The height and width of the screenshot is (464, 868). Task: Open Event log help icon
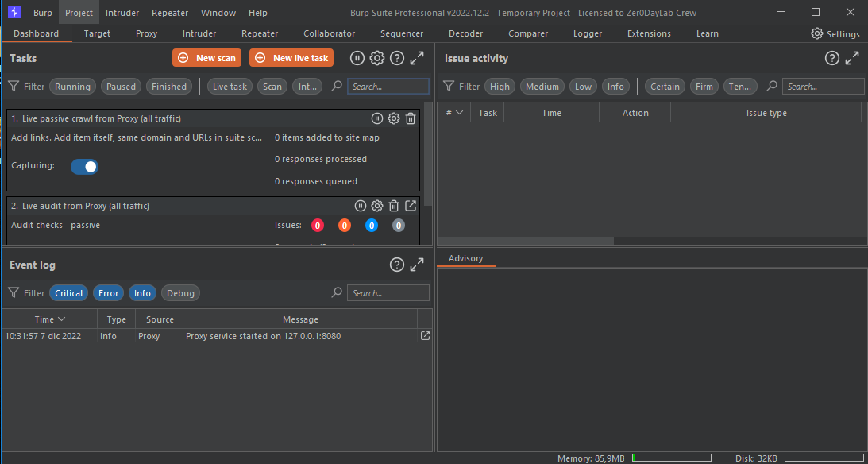click(x=397, y=265)
